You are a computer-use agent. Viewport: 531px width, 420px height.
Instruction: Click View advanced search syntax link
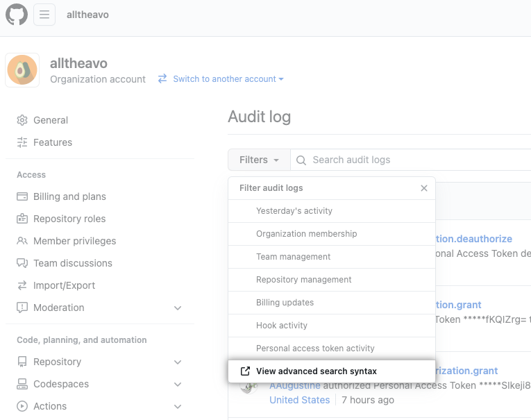316,371
